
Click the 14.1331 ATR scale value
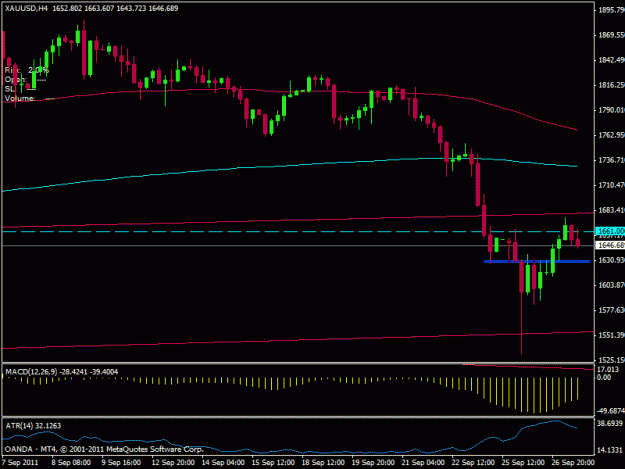click(x=610, y=450)
